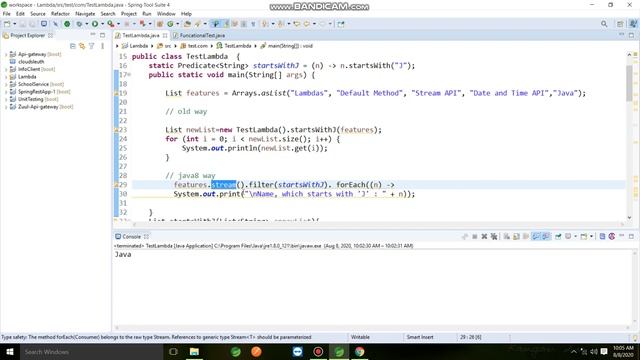The width and height of the screenshot is (640, 360).
Task: Click the Debug button in main toolbar
Action: 79,24
